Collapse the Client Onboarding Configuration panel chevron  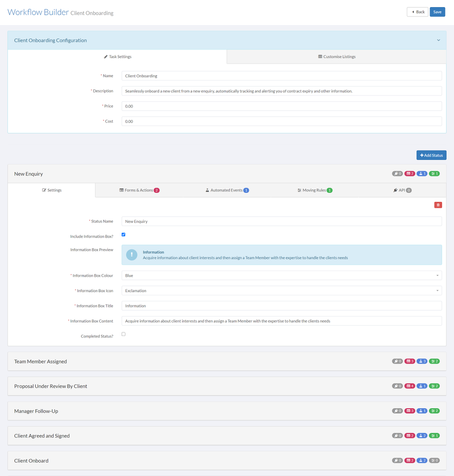[439, 40]
